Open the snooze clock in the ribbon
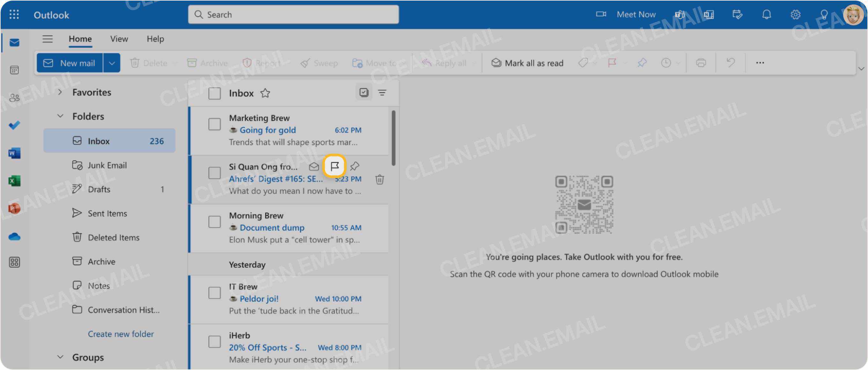This screenshot has width=868, height=370. (666, 63)
